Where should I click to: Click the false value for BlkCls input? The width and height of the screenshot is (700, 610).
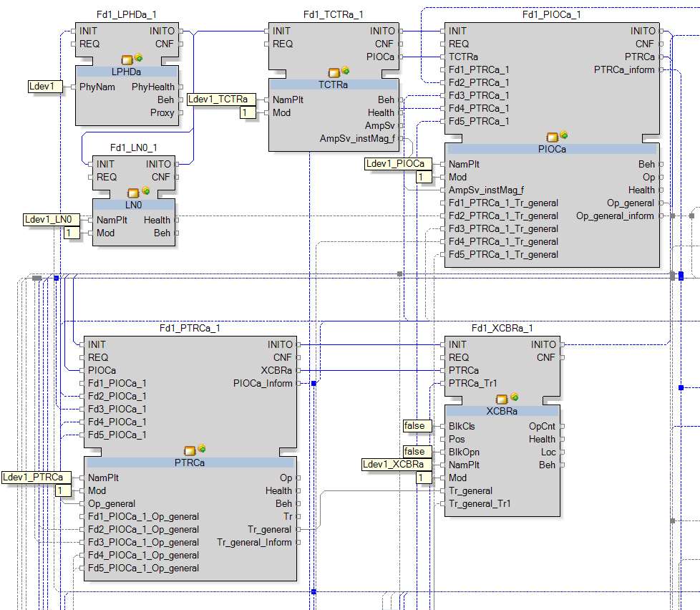click(416, 426)
